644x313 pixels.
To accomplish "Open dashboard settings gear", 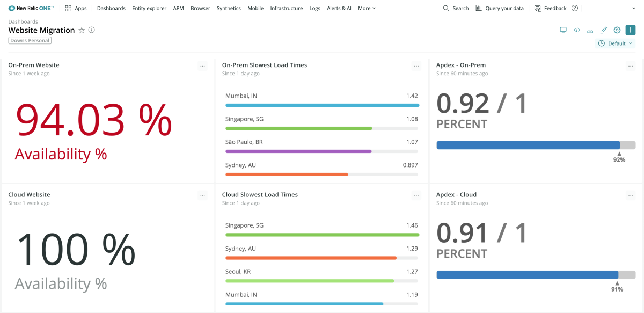I will click(x=617, y=30).
